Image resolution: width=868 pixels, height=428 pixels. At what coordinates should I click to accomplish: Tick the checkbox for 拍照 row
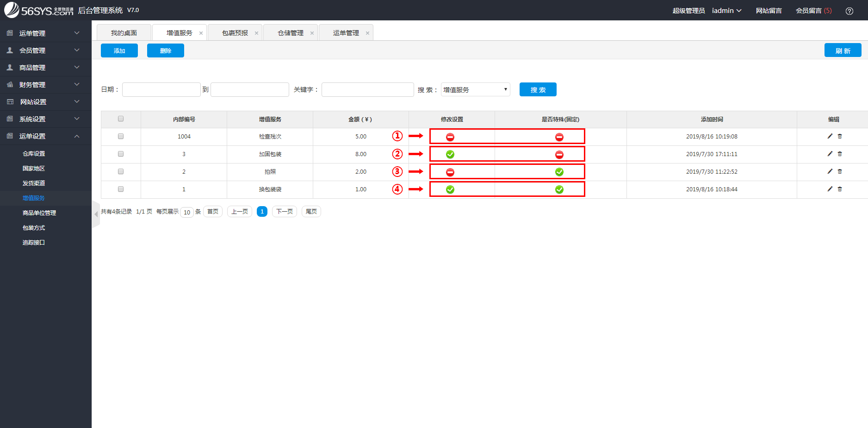(121, 171)
